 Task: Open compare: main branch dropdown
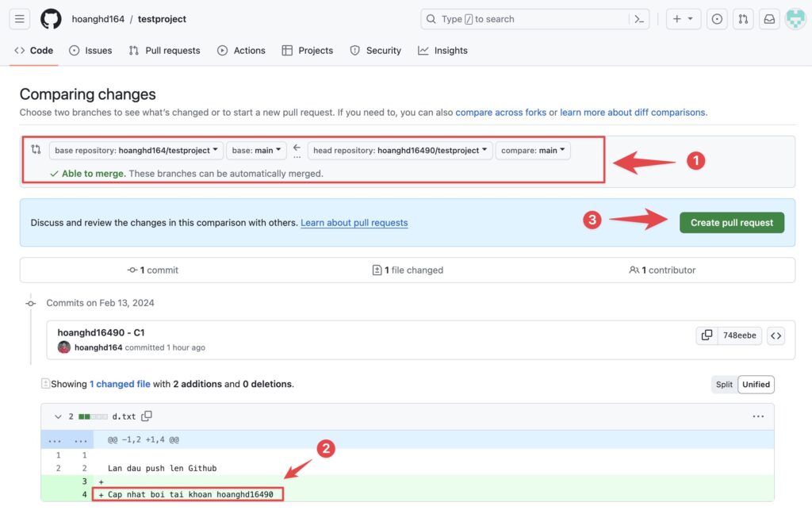click(x=533, y=150)
